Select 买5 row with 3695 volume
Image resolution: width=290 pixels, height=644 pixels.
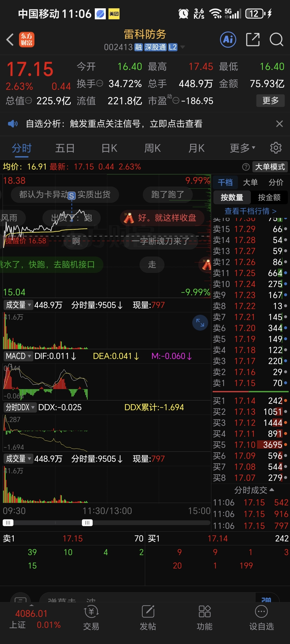[x=250, y=445]
